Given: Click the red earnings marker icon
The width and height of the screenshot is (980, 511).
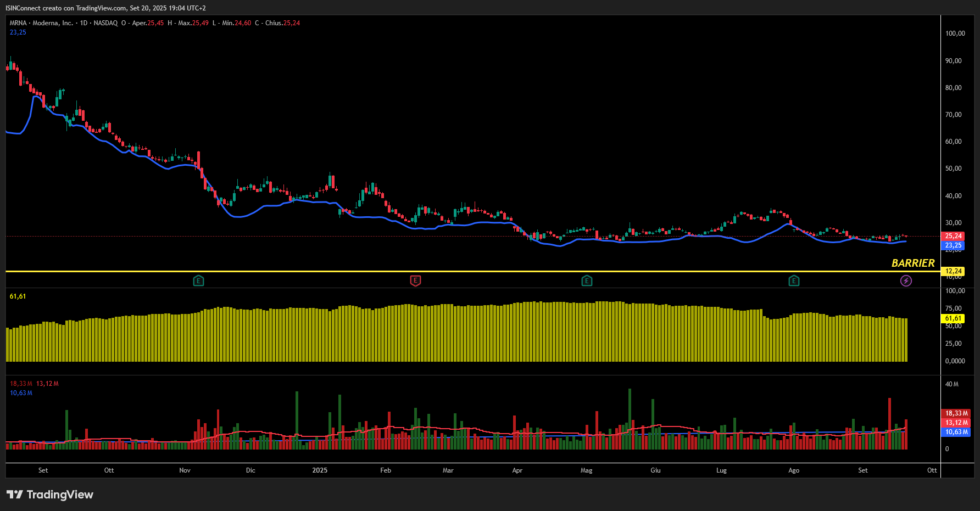Looking at the screenshot, I should pos(415,281).
